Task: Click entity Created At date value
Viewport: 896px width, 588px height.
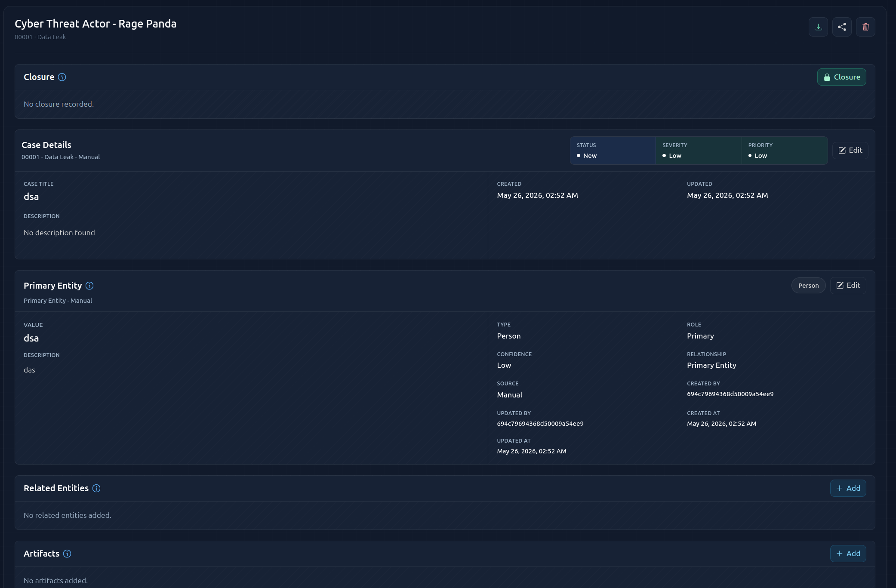Action: pos(721,424)
